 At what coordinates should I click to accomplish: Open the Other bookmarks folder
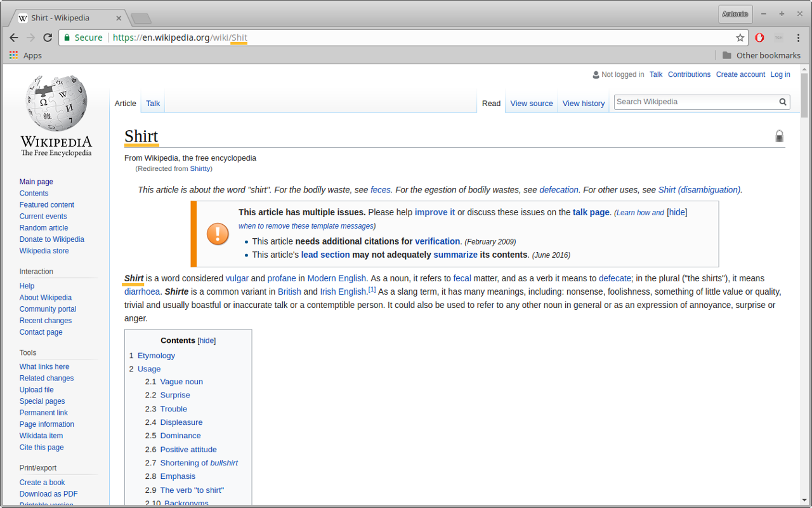(x=761, y=55)
